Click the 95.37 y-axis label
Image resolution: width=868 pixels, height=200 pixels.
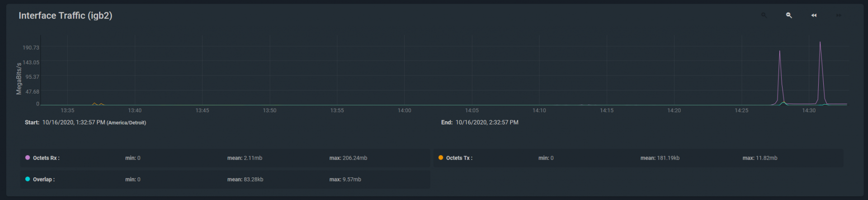point(32,77)
